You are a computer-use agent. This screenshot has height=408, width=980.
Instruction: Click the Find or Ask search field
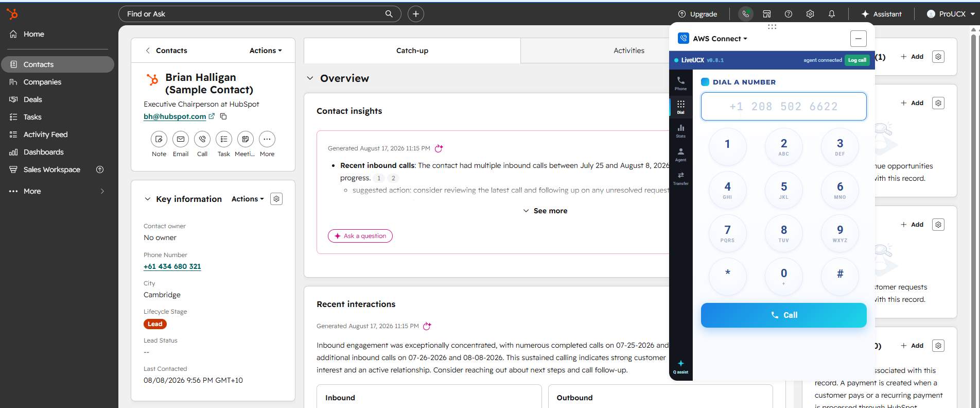[259, 14]
